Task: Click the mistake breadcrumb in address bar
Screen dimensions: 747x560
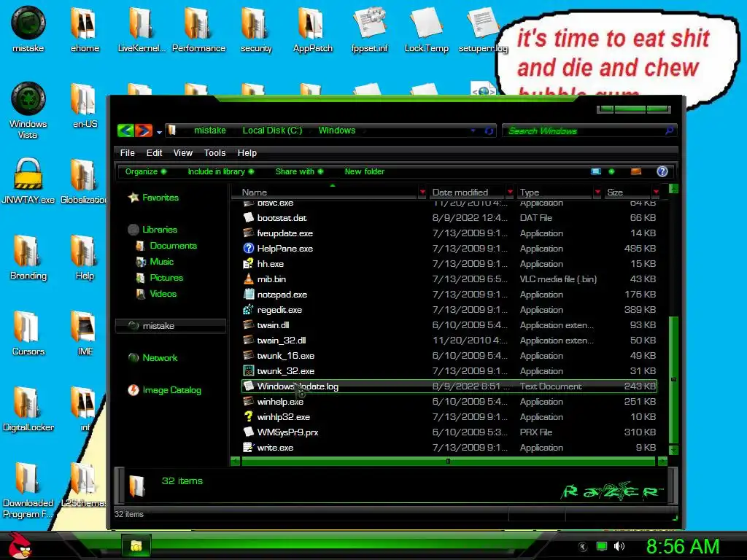Action: point(209,131)
